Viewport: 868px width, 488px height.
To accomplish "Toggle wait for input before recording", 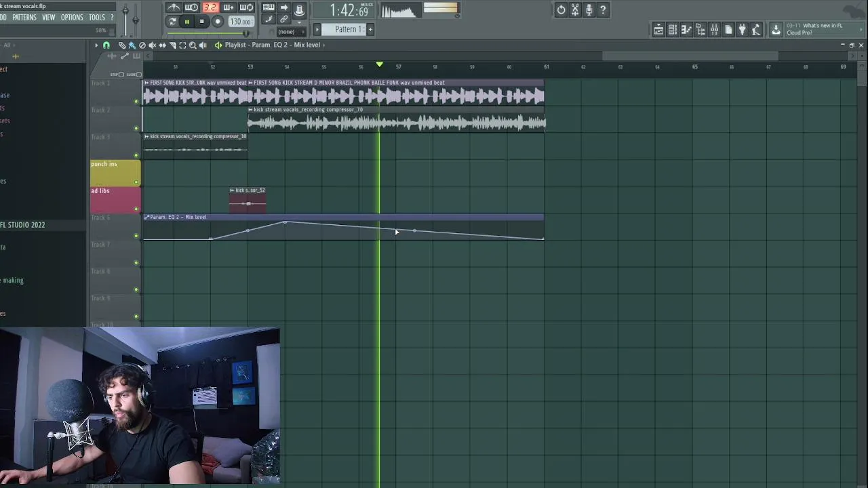I will 191,7.
